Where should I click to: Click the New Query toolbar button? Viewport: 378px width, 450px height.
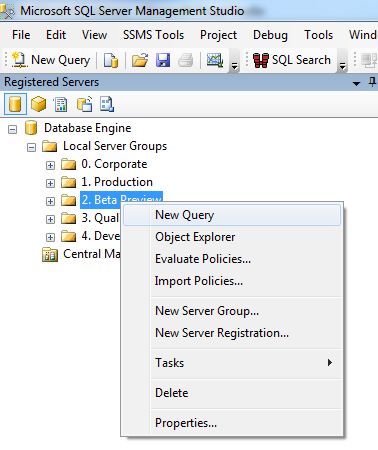51,60
